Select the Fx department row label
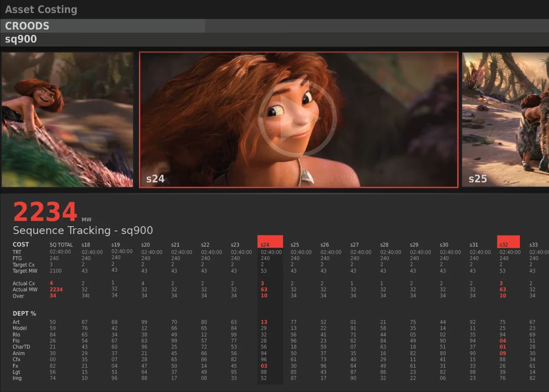This screenshot has height=392, width=549. pyautogui.click(x=16, y=366)
